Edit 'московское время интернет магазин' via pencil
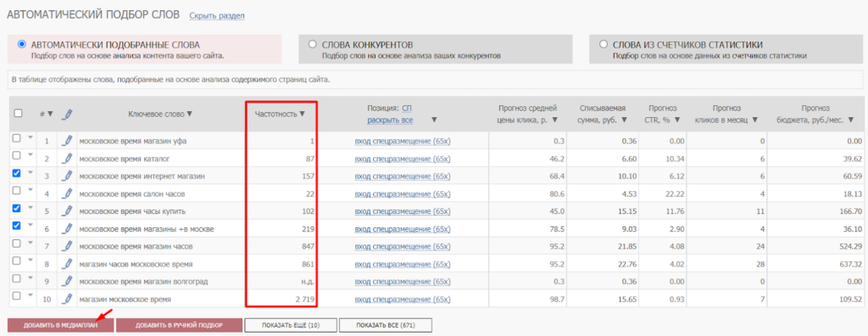This screenshot has height=336, width=868. pos(67,176)
